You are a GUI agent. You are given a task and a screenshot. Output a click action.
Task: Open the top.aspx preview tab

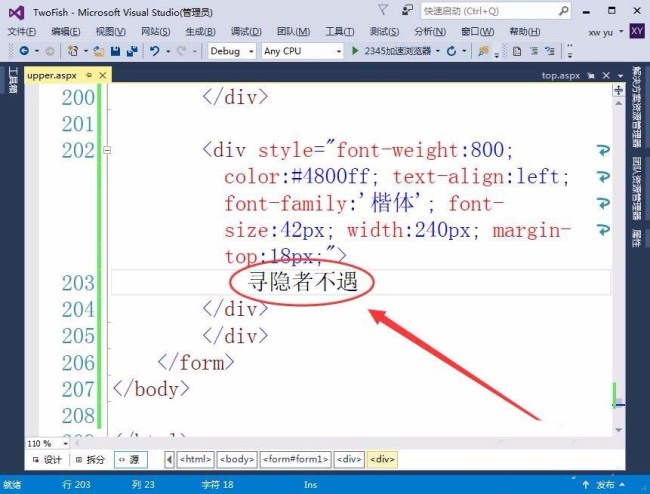pyautogui.click(x=560, y=75)
